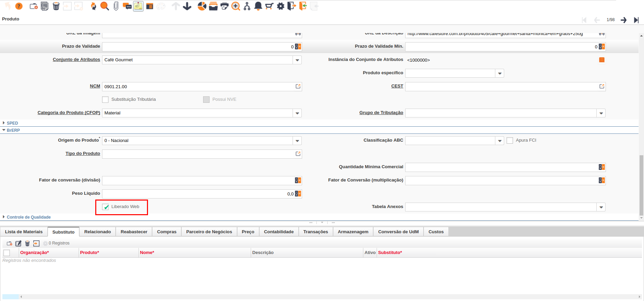Select the Contabilidade tab
644x301 pixels.
tap(279, 232)
